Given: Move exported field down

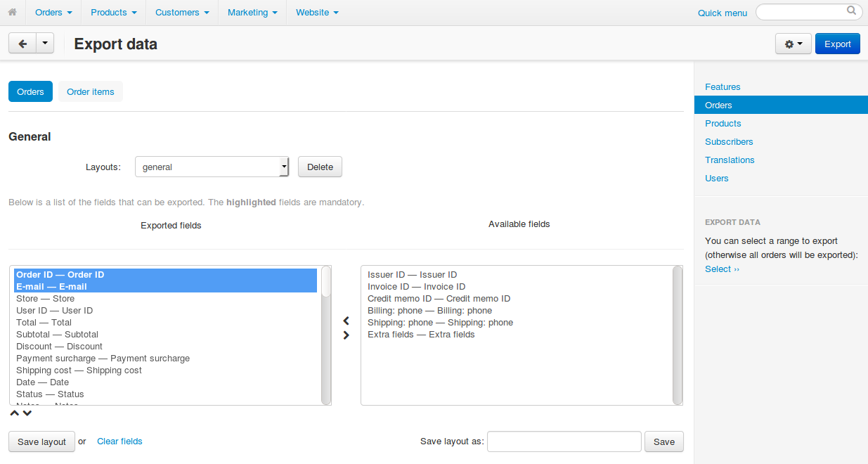Looking at the screenshot, I should (x=27, y=413).
